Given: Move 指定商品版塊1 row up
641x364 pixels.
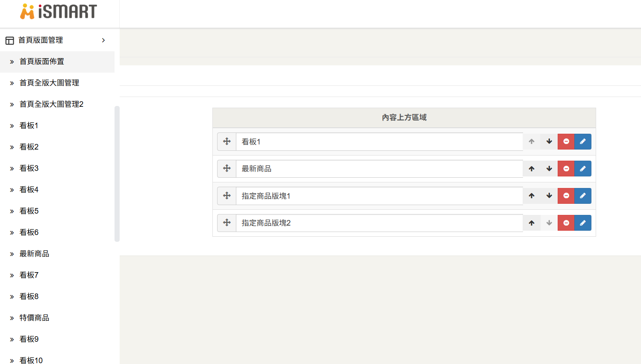Looking at the screenshot, I should click(532, 196).
